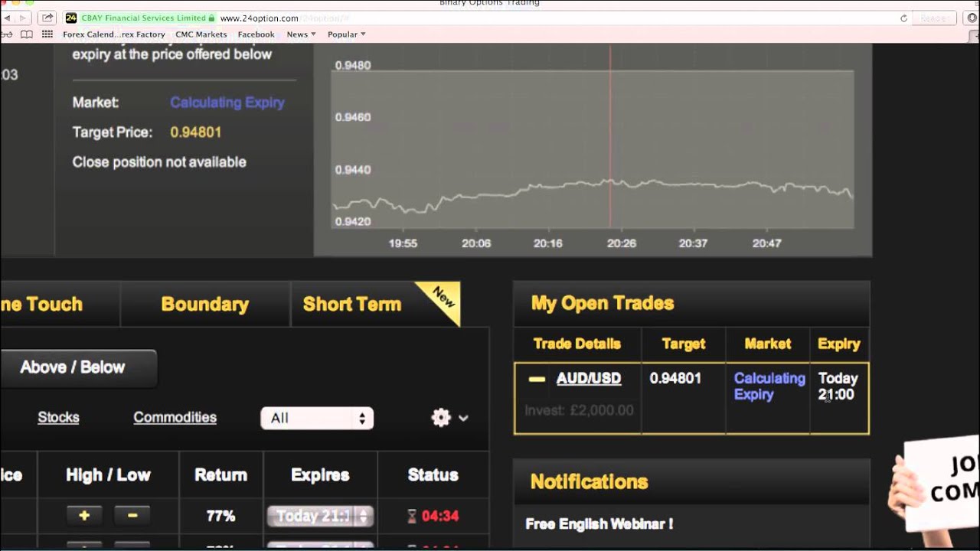Click the green lock security icon
The width and height of the screenshot is (980, 551).
click(212, 18)
